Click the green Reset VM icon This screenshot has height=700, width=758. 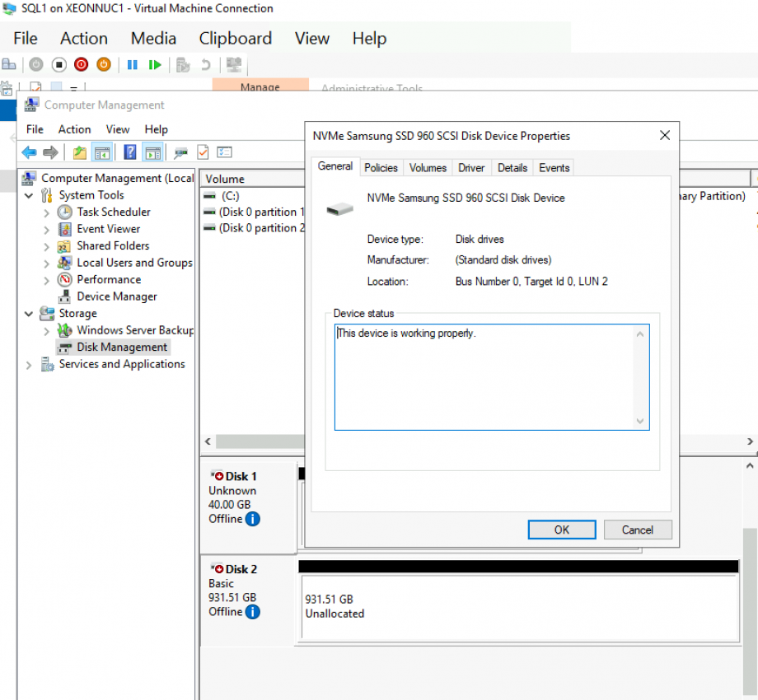[x=155, y=64]
